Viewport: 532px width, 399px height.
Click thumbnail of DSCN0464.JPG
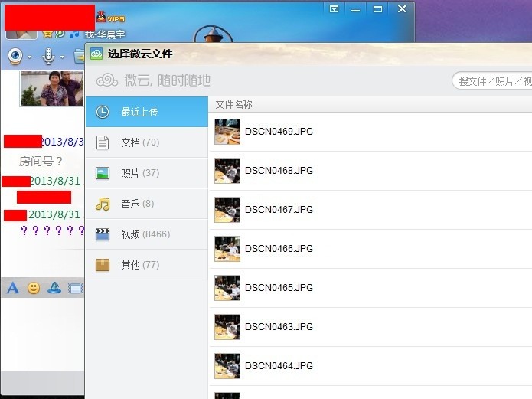point(227,366)
